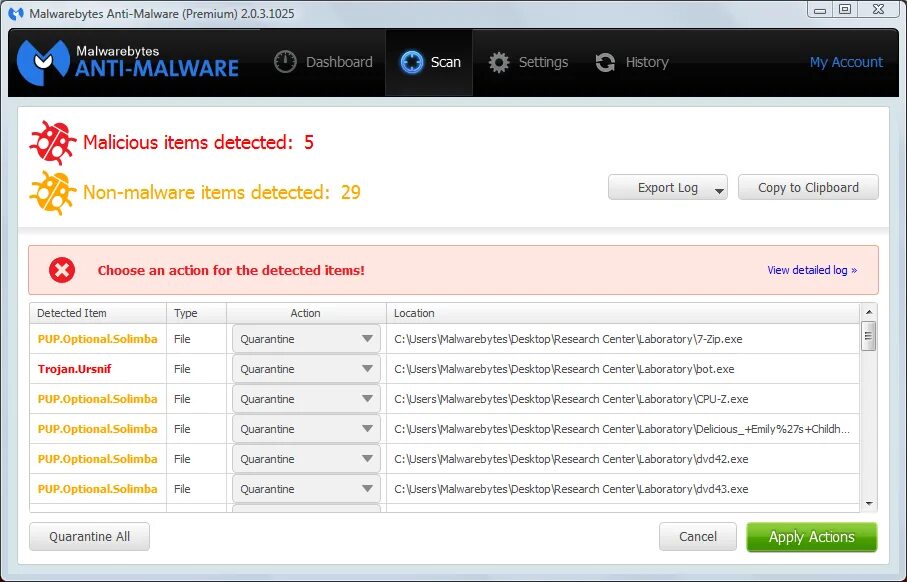Image resolution: width=907 pixels, height=582 pixels.
Task: Sort by Detected Item column header
Action: 98,313
